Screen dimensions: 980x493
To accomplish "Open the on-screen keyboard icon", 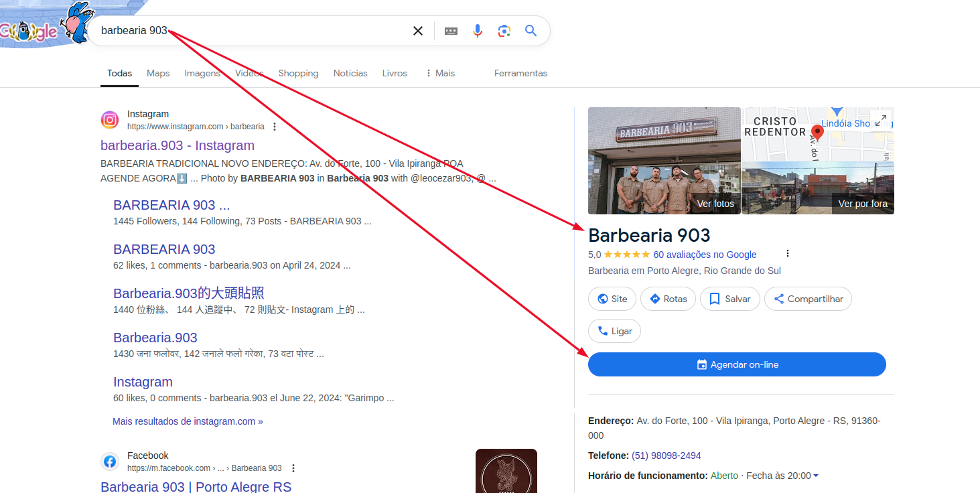I will [x=451, y=31].
